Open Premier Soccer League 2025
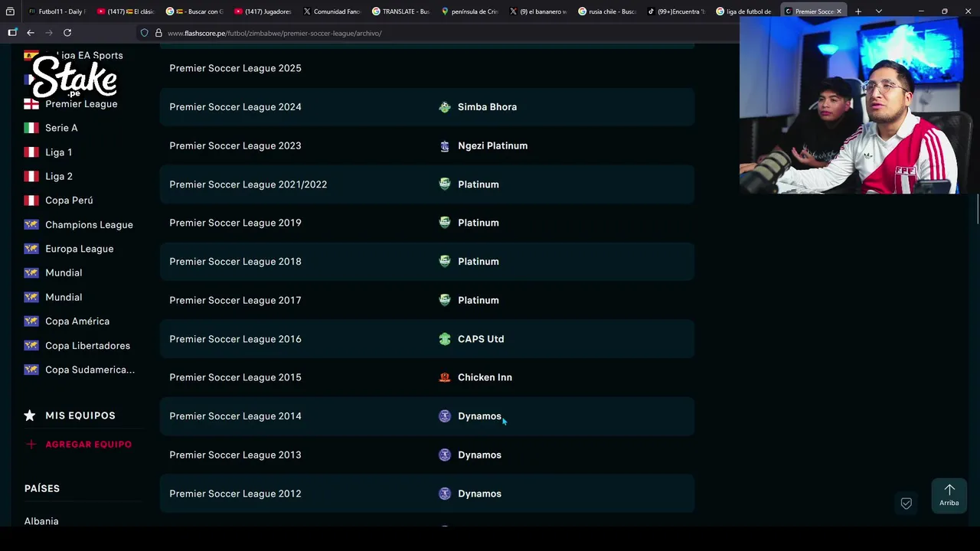 tap(235, 68)
